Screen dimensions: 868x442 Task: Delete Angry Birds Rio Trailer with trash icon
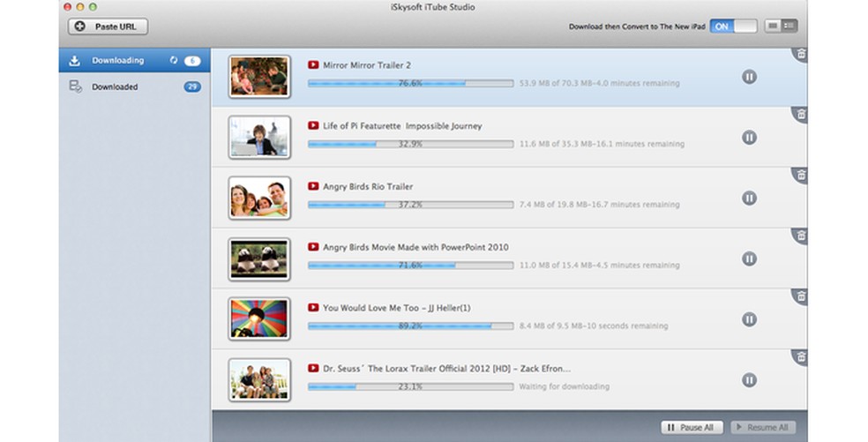800,176
